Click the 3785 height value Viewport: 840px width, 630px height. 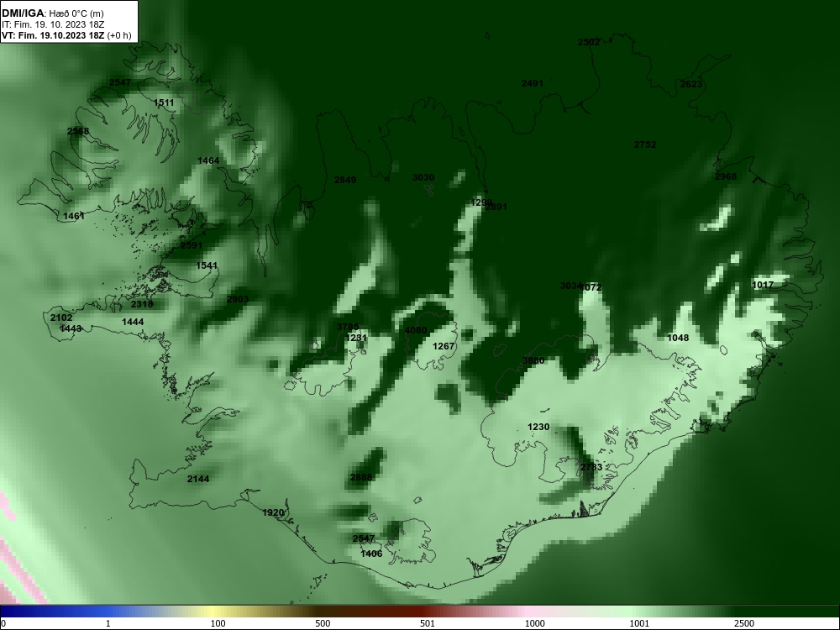click(348, 328)
